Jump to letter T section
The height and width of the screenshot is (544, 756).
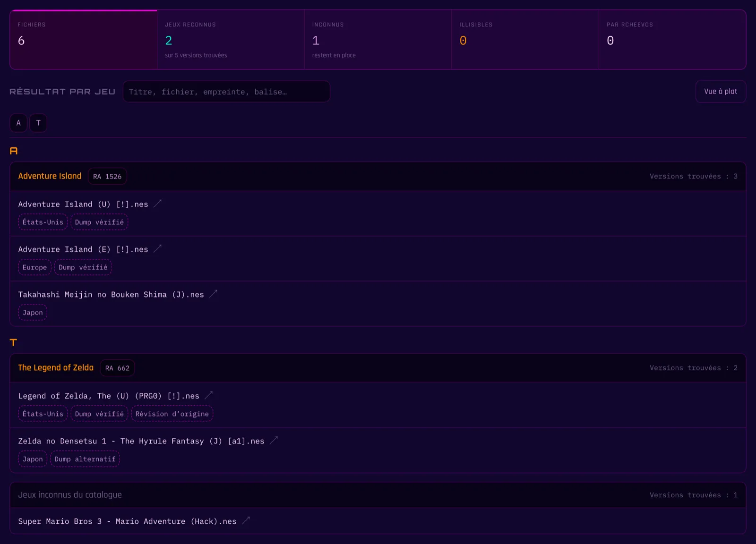coord(38,123)
